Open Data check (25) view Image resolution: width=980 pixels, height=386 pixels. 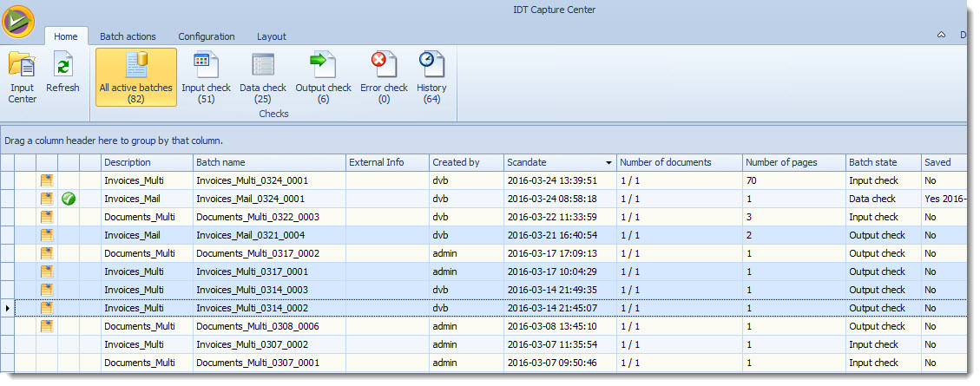tap(262, 77)
